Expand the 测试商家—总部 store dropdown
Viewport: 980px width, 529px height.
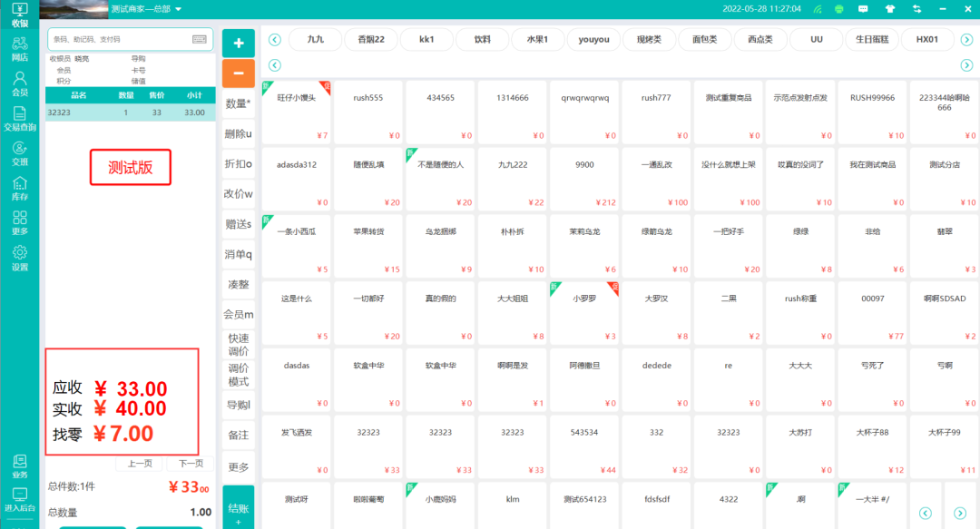coord(179,9)
